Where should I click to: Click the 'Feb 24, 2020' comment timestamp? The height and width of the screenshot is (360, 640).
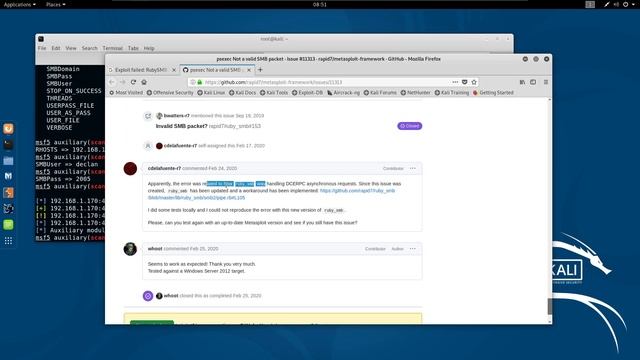pos(223,168)
